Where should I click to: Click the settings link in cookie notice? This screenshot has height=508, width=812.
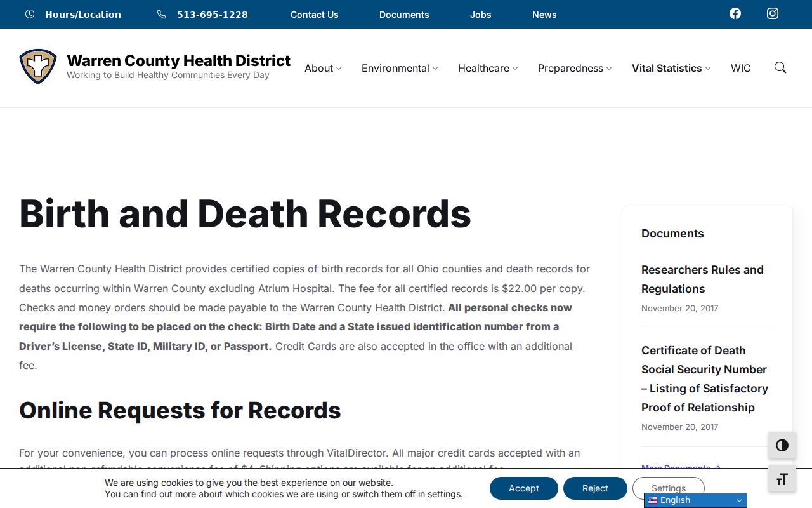tap(444, 494)
